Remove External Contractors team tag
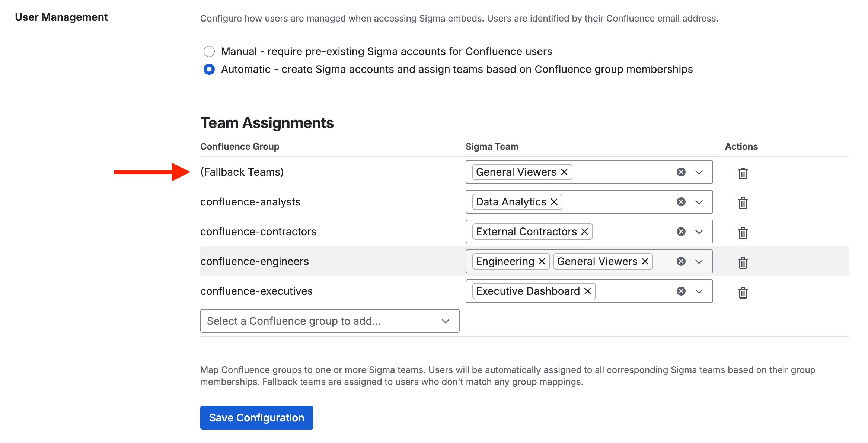 click(585, 232)
